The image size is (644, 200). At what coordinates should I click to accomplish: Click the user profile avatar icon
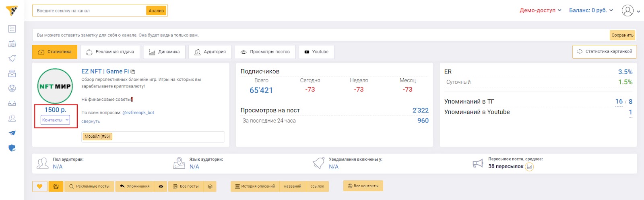point(627,10)
